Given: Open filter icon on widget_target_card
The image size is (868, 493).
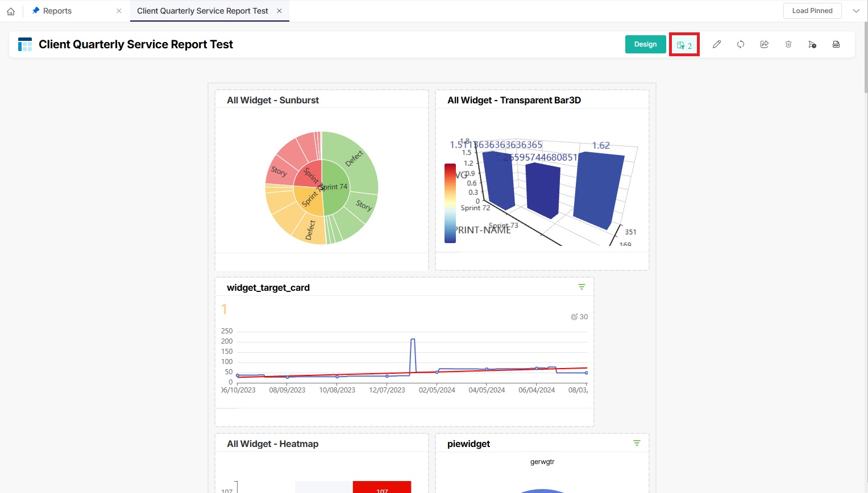Looking at the screenshot, I should pos(582,287).
